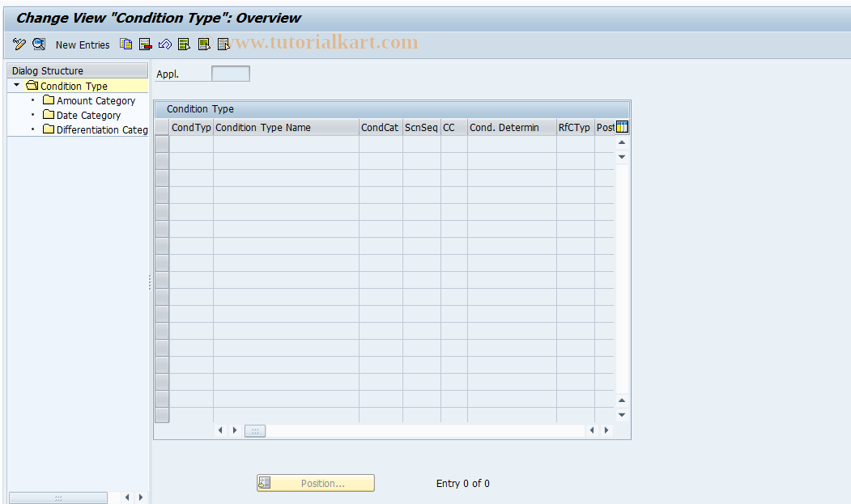The height and width of the screenshot is (504, 851).
Task: Click the RfCTyp column header
Action: [x=575, y=128]
